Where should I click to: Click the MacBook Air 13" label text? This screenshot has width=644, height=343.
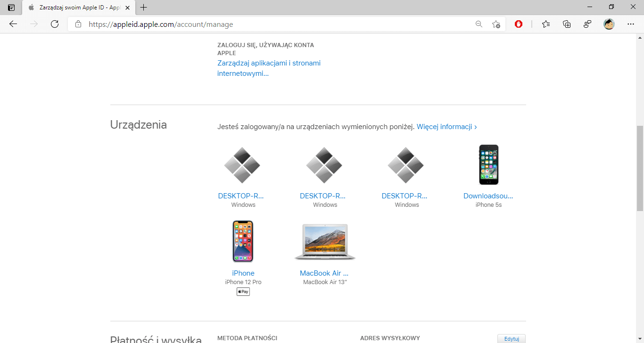click(325, 282)
